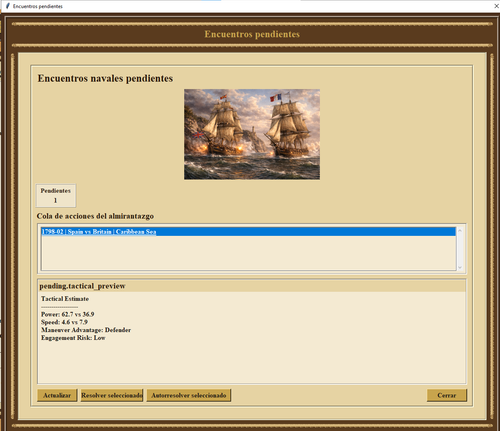This screenshot has width=500, height=431.
Task: Click the pending.tactical_preview header
Action: 82,286
